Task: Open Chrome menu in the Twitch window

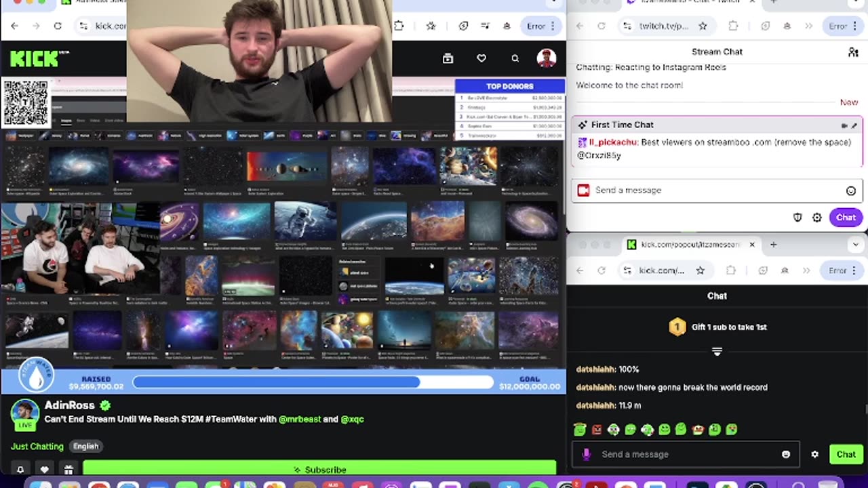Action: 854,26
